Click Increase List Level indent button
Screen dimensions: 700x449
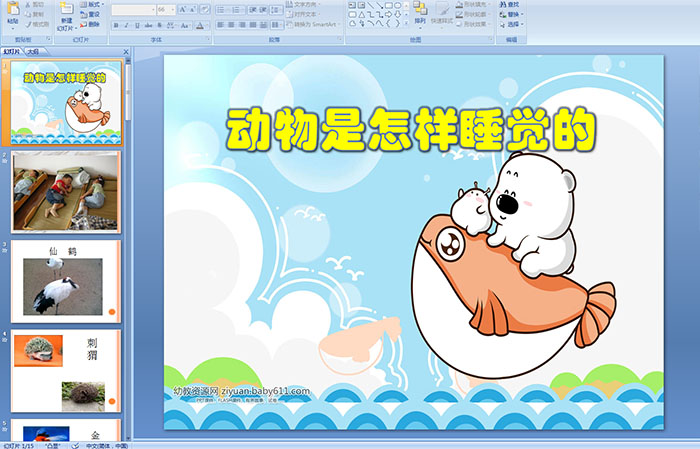tap(263, 10)
